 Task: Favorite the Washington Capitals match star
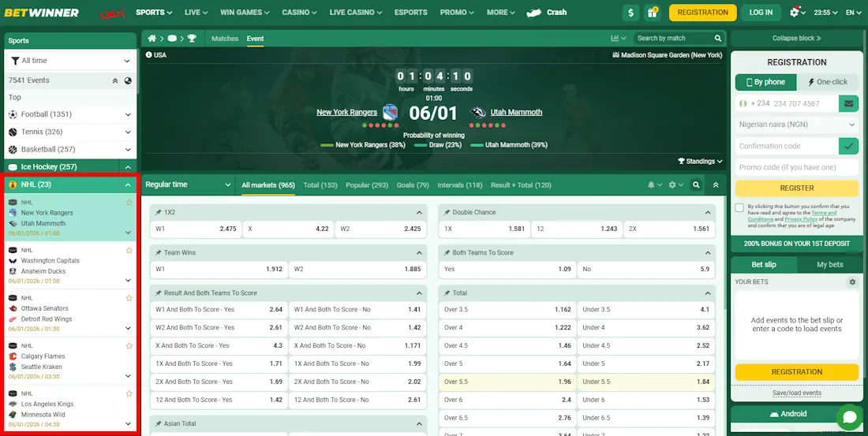[x=129, y=250]
